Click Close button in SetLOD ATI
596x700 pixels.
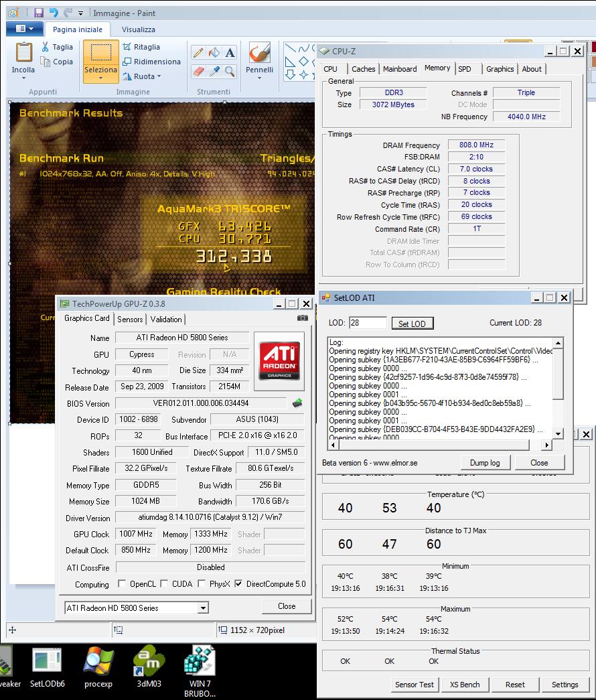[x=539, y=463]
